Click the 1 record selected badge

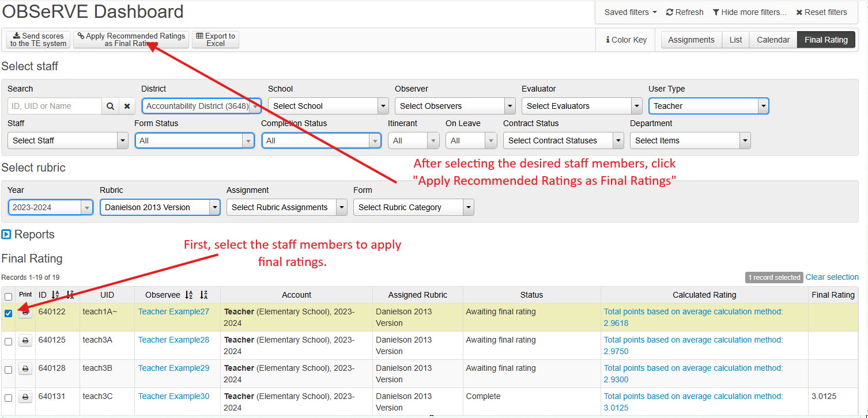774,278
